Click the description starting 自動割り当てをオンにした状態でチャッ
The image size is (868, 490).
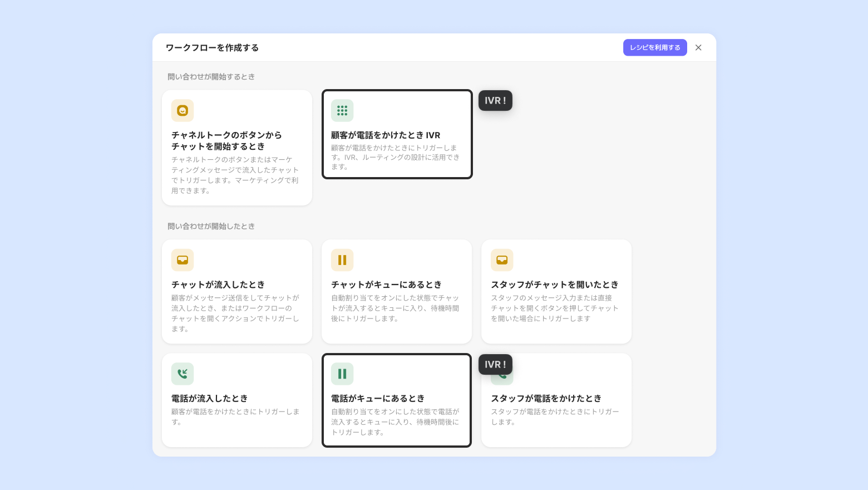[x=395, y=308]
